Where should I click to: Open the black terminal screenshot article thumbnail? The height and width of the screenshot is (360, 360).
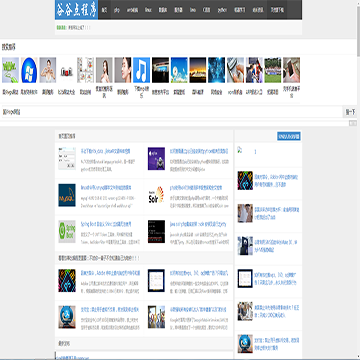pyautogui.click(x=156, y=231)
